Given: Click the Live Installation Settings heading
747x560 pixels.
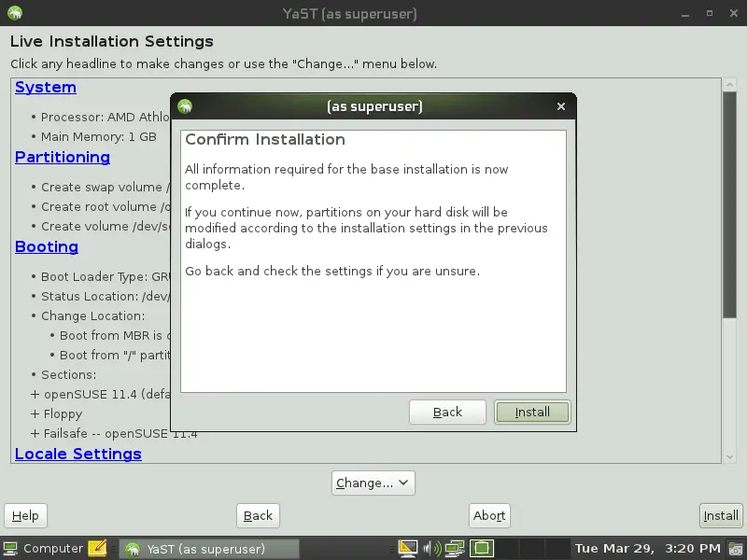Looking at the screenshot, I should click(x=111, y=41).
